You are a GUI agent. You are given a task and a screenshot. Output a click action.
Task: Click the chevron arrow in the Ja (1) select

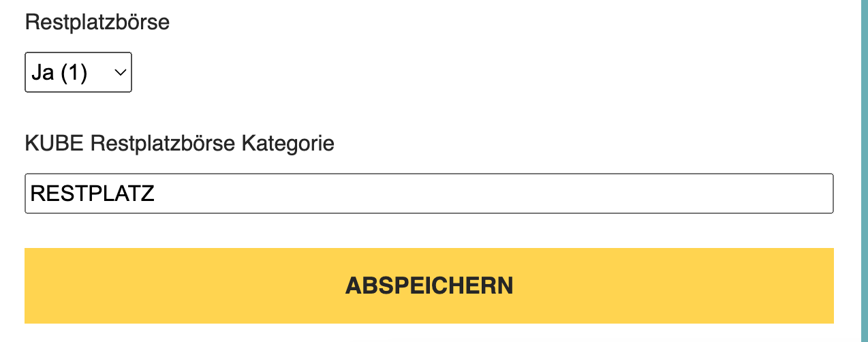point(121,72)
